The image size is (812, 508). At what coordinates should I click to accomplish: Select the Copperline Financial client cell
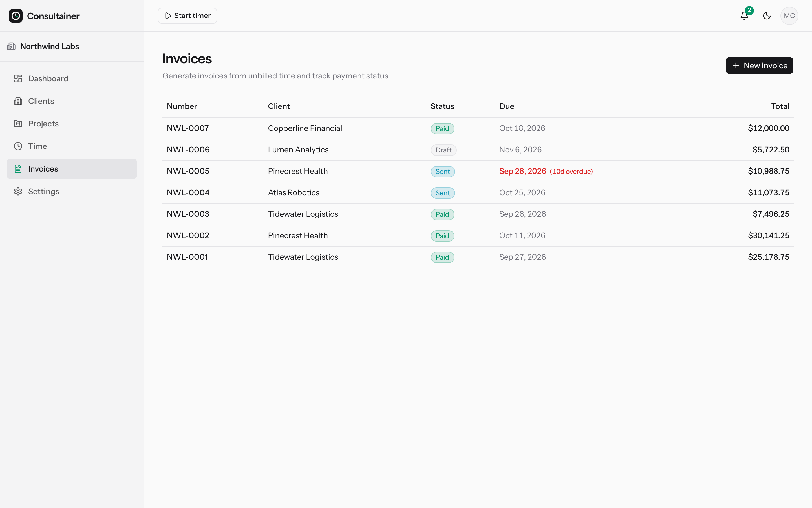pyautogui.click(x=305, y=128)
